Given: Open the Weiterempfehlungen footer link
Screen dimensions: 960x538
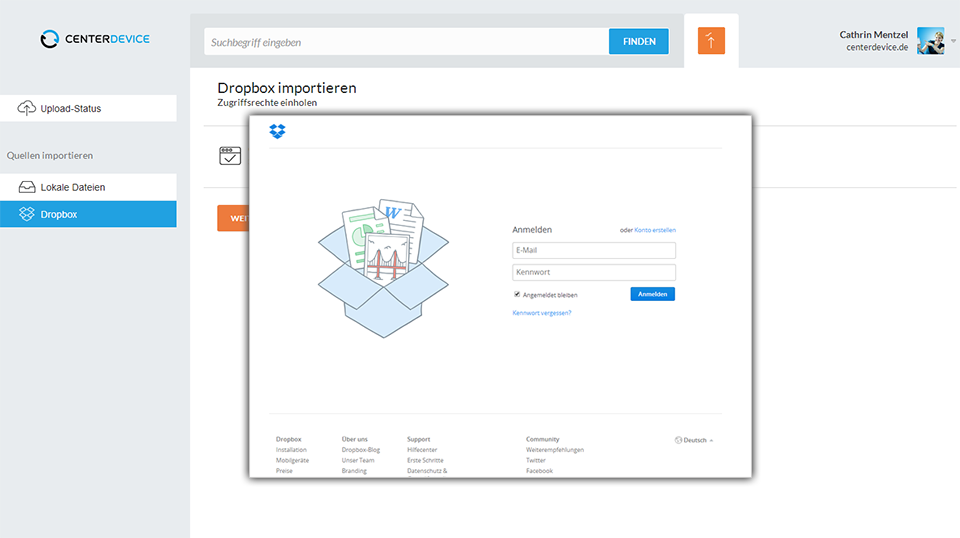Looking at the screenshot, I should [x=555, y=450].
